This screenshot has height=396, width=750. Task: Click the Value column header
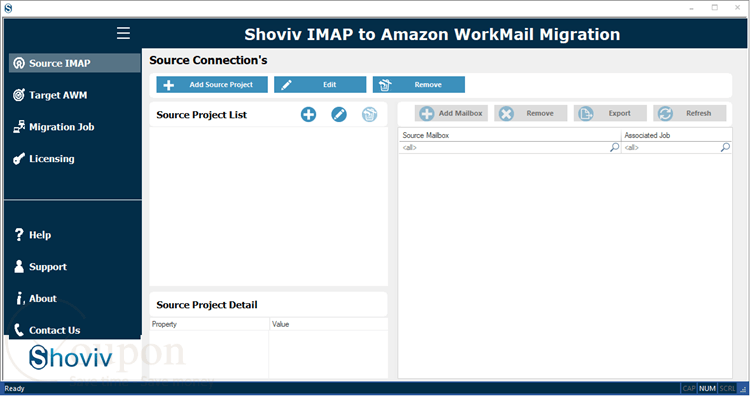[328, 324]
